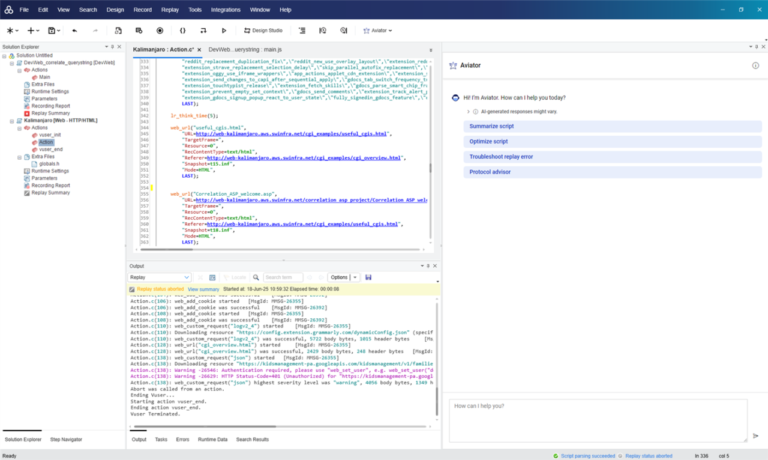Collapse Actions under Kalimanjaro
The width and height of the screenshot is (768, 460).
(x=20, y=128)
